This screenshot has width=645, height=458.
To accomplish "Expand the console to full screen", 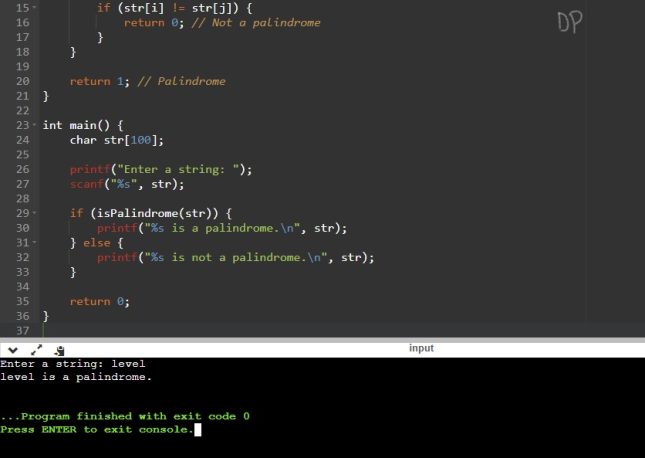I will (37, 350).
